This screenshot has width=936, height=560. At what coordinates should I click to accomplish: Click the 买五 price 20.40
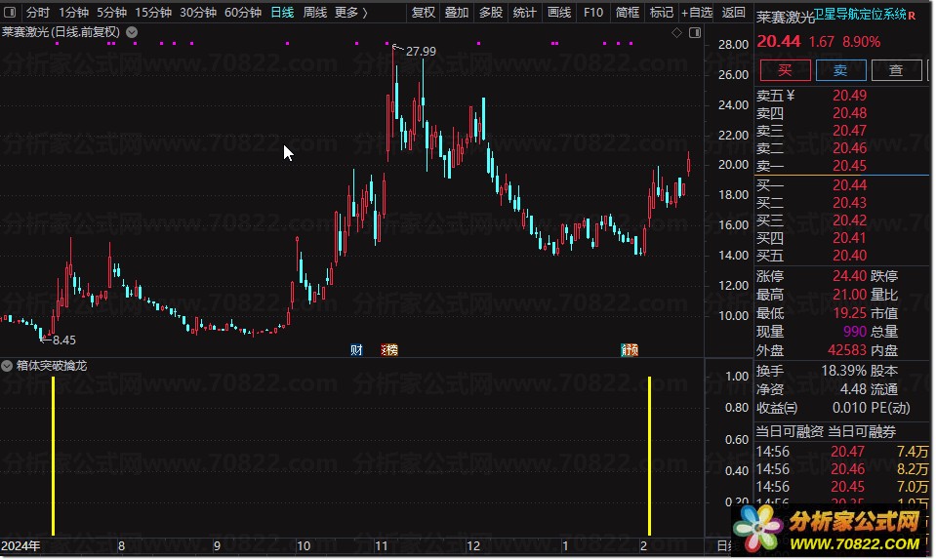coord(849,256)
